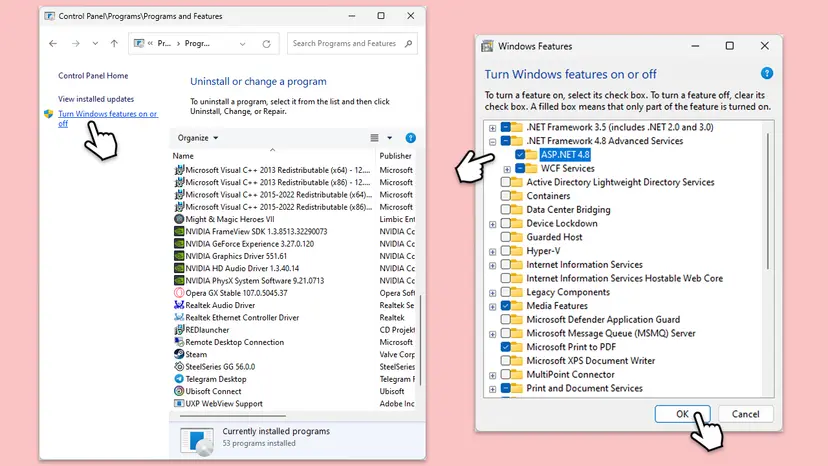Enable Microsoft XPS Document Writer checkbox
The image size is (828, 466).
505,360
